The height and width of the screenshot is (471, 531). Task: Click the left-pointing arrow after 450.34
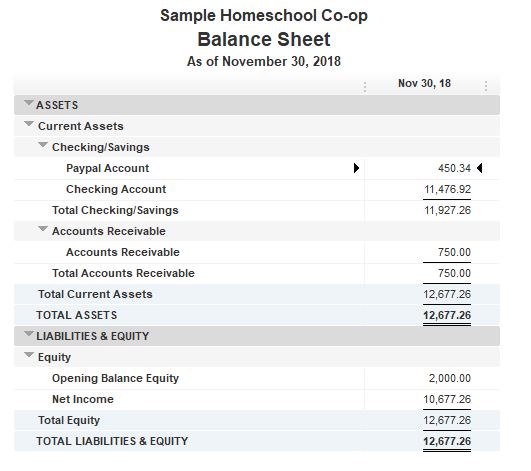coord(480,168)
